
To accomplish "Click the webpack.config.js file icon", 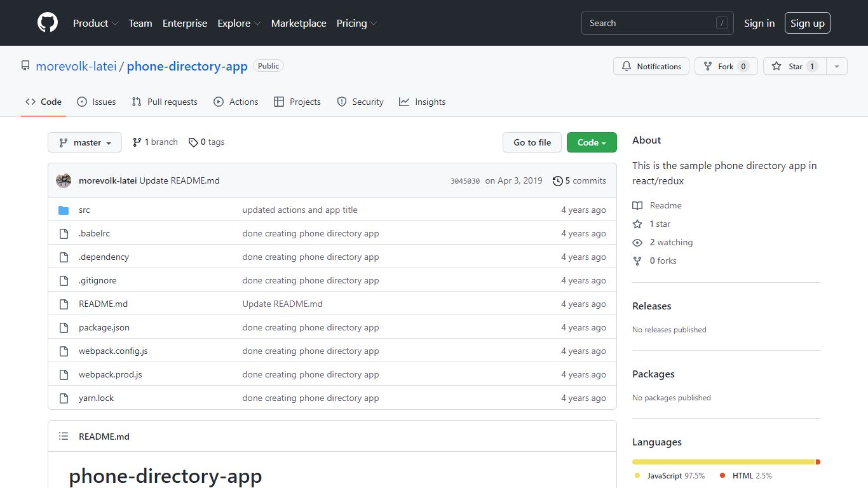I will [x=64, y=351].
